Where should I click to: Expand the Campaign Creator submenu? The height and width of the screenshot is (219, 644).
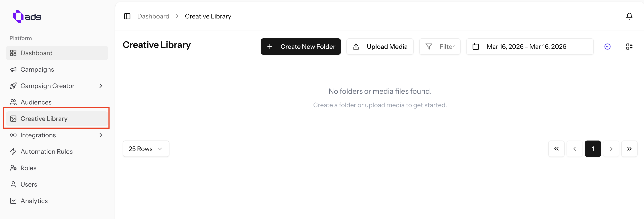coord(101,86)
